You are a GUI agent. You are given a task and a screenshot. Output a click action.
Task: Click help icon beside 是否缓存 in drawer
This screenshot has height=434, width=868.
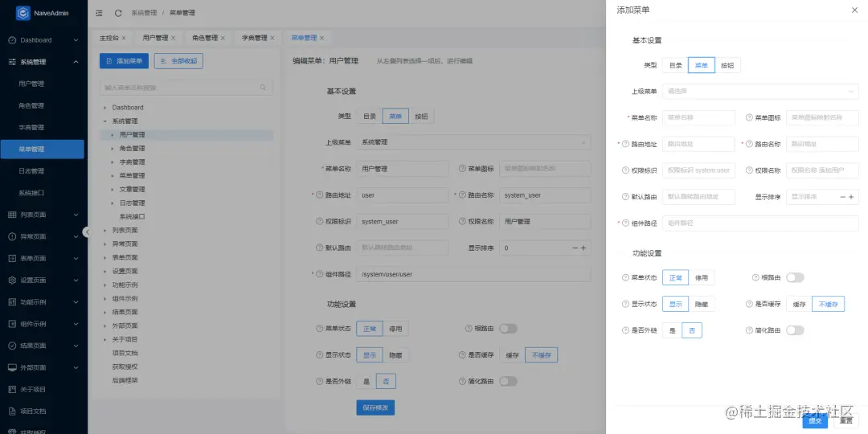750,304
